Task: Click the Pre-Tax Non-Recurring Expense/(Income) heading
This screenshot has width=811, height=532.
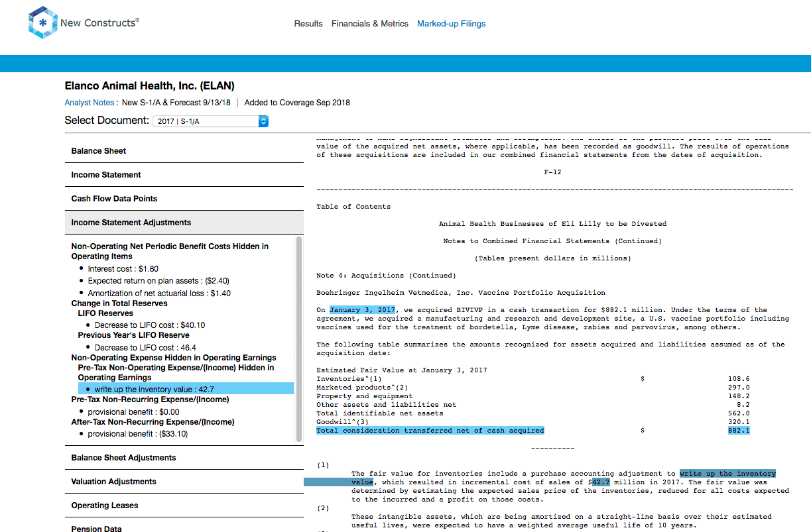Action: (x=150, y=399)
